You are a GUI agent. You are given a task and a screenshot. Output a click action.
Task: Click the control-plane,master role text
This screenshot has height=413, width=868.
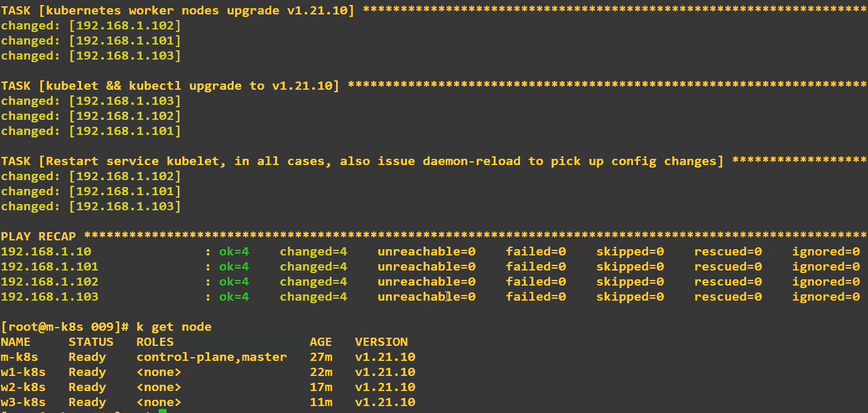click(x=212, y=357)
